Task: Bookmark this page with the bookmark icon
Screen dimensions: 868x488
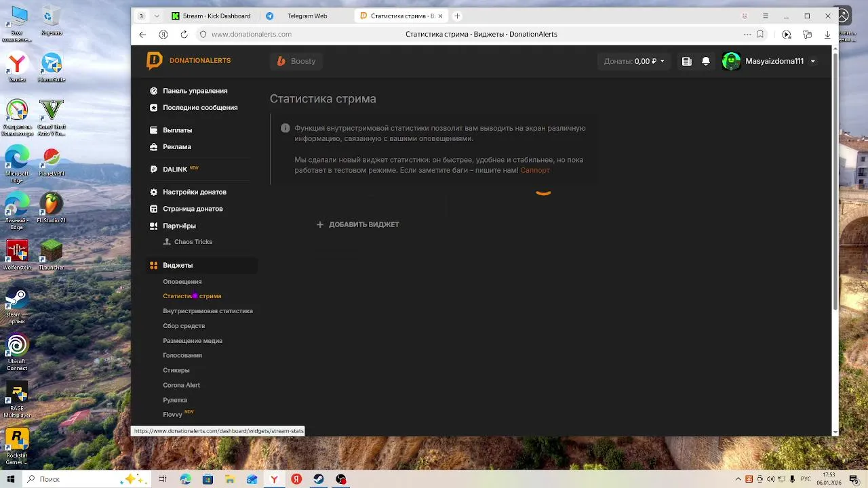Action: 760,34
